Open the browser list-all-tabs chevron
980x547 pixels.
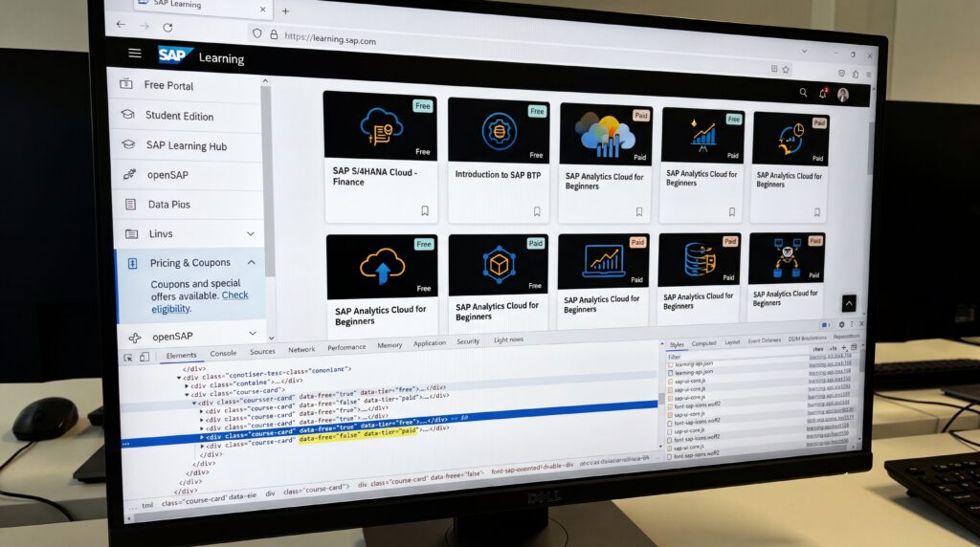[804, 52]
